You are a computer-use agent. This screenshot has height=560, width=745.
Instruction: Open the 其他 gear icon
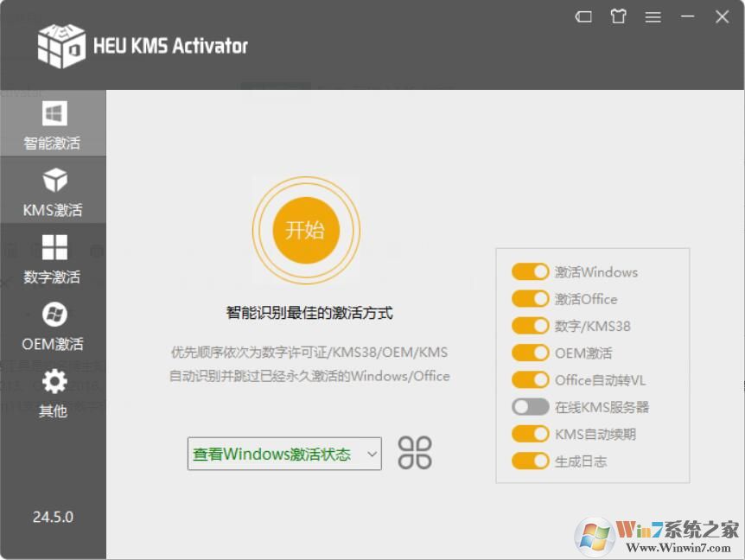tap(54, 381)
